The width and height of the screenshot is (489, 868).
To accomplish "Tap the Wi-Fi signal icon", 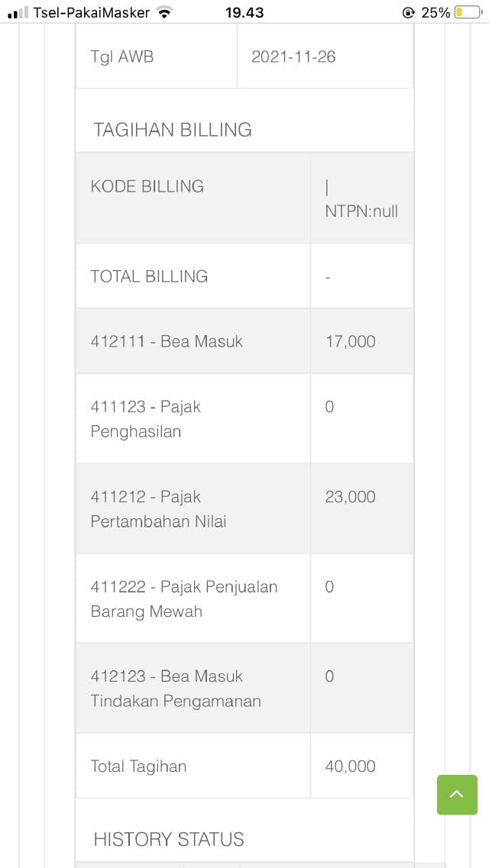I will (164, 12).
